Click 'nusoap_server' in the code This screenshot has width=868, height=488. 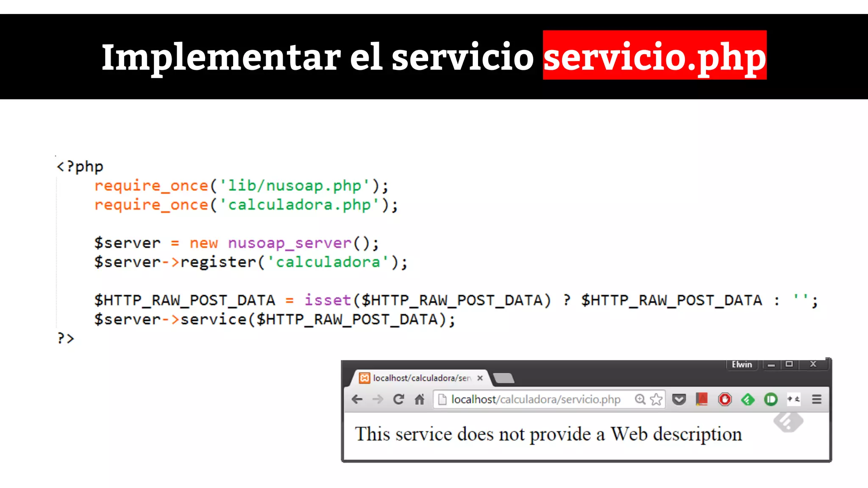pyautogui.click(x=290, y=243)
